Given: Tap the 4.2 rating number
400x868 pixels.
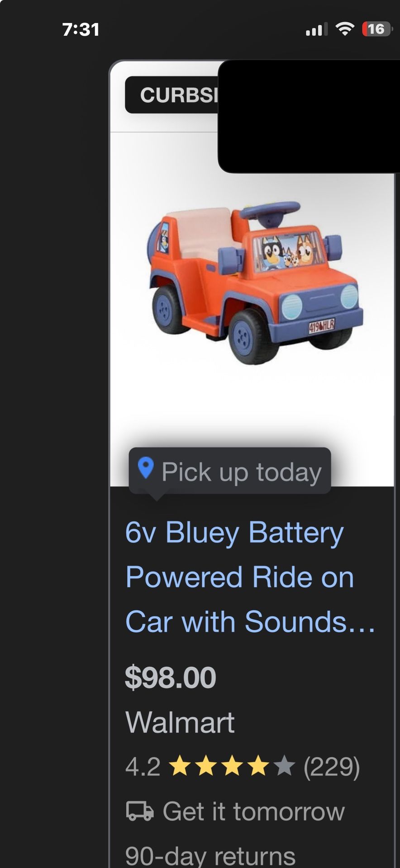Looking at the screenshot, I should [x=143, y=767].
